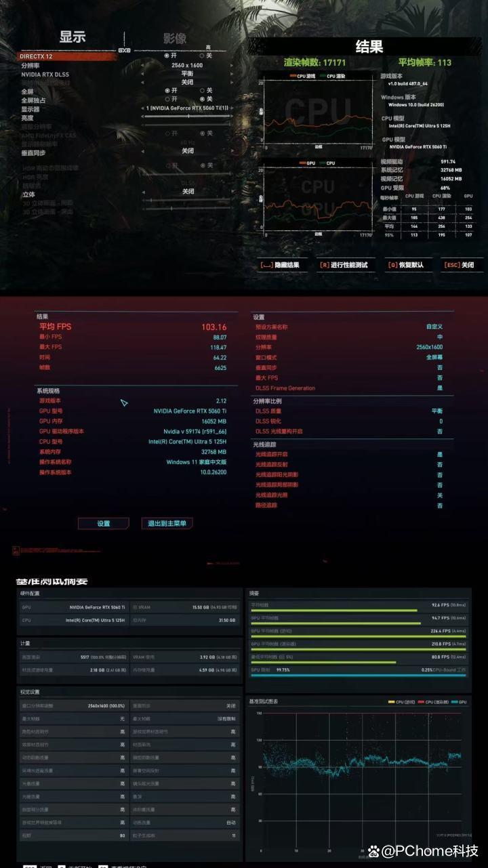Click 设置 button in Cyberpunk results
Viewport: 488px width, 868px height.
(103, 523)
